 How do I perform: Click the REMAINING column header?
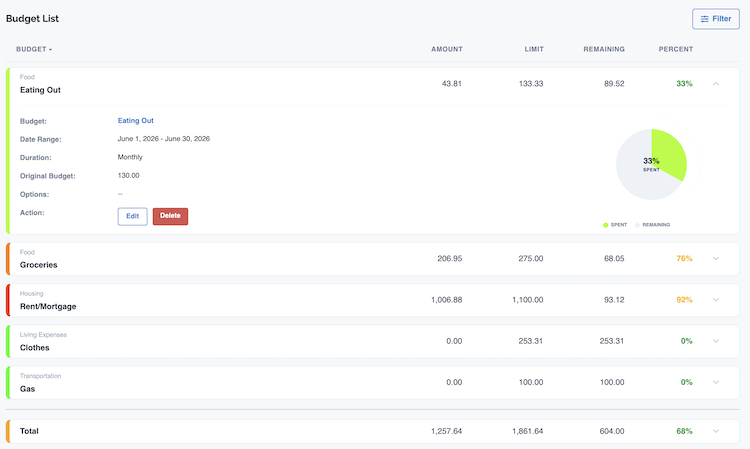click(x=604, y=49)
